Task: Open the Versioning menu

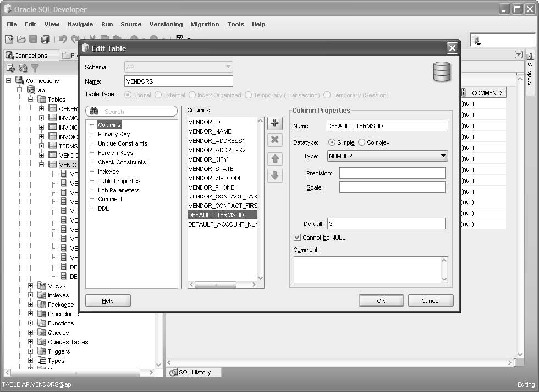Action: [x=166, y=24]
